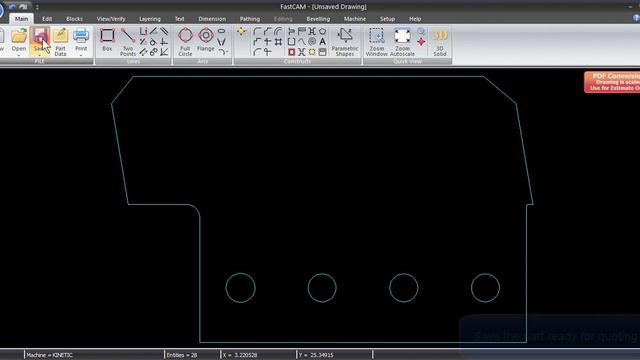Viewport: 640px width, 360px height.
Task: Choose the crossed X trim construct tool
Action: click(x=302, y=52)
